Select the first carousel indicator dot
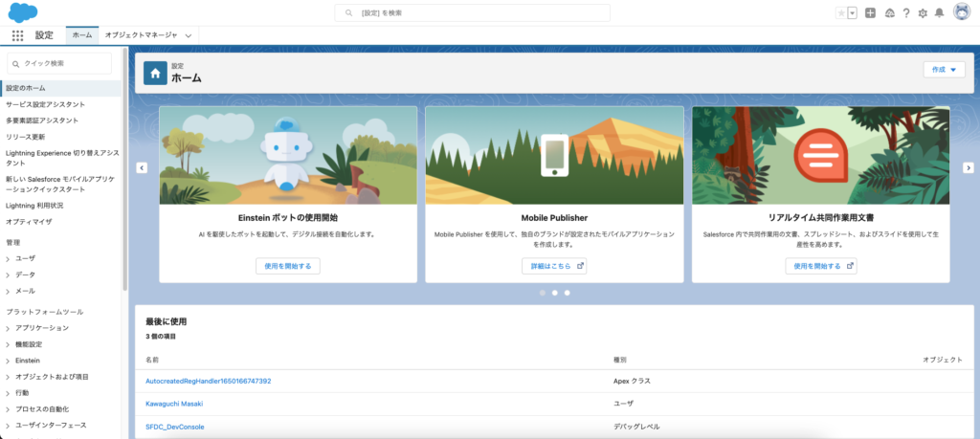This screenshot has height=439, width=980. pyautogui.click(x=542, y=293)
